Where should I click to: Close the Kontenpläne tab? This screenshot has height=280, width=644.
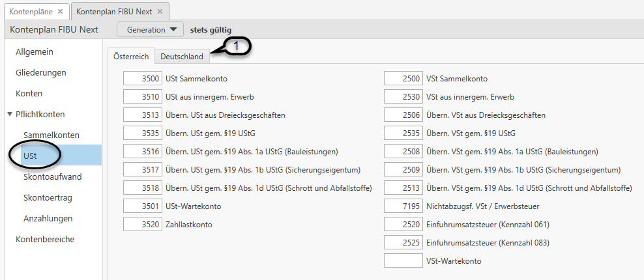coord(60,12)
